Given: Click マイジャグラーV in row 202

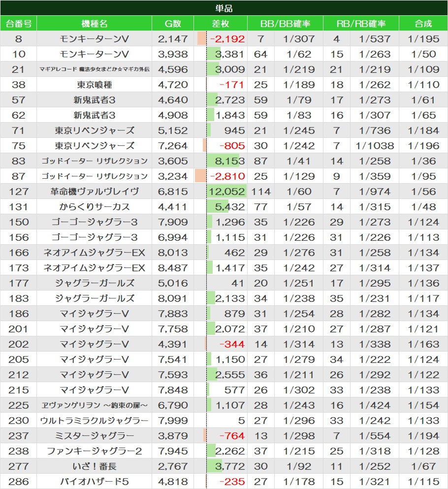Looking at the screenshot, I should 94,344.
